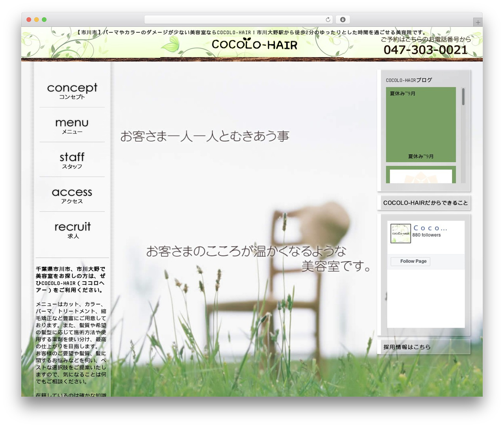Click the text 美容室です。 in the hero

point(336,267)
